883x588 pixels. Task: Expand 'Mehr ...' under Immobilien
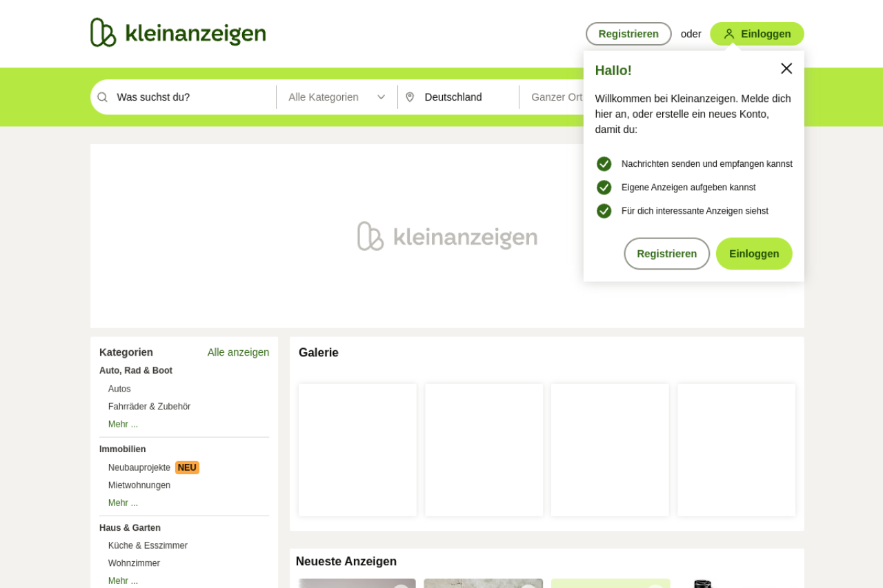123,503
